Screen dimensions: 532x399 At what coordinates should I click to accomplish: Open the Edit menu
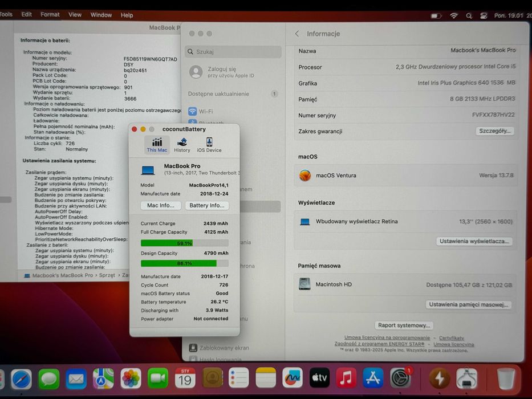pos(26,14)
